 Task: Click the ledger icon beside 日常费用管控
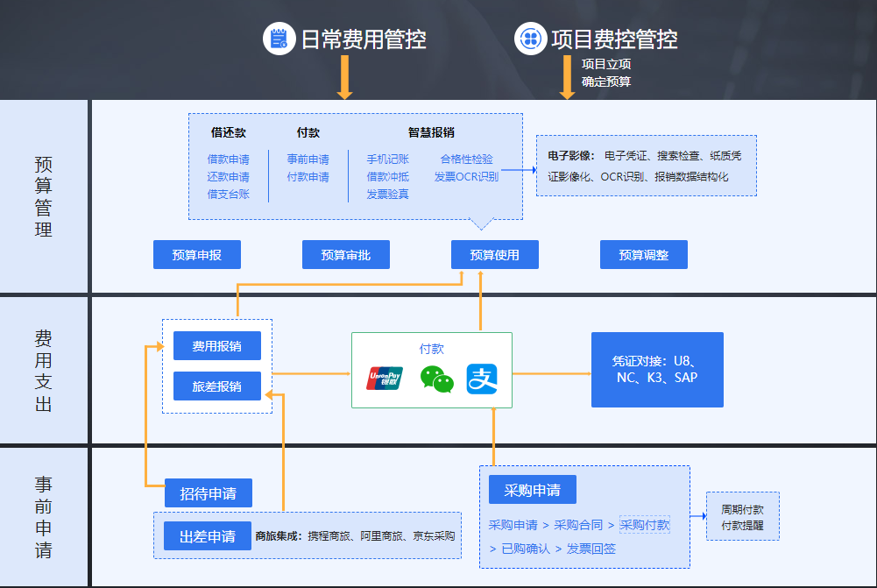279,38
